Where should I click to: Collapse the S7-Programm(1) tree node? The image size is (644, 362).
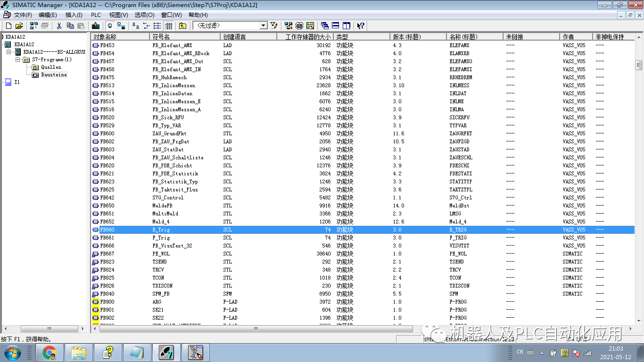(x=17, y=59)
